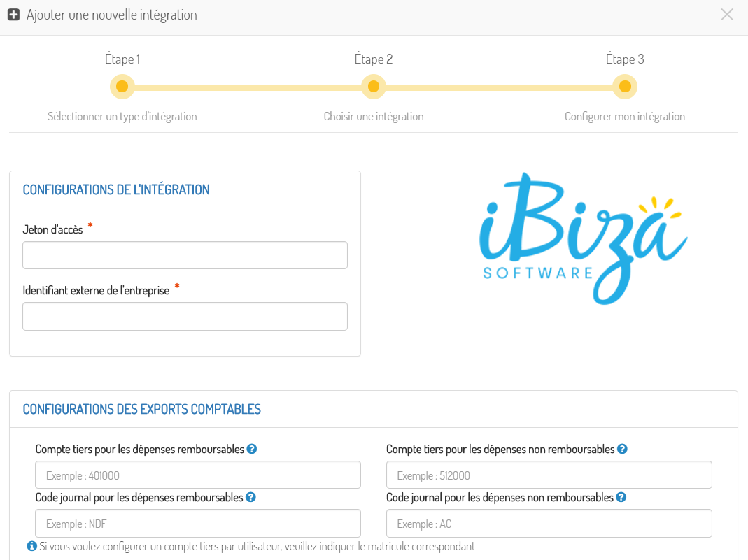748x560 pixels.
Task: Open help for Compte tiers dépenses remboursables
Action: point(252,449)
